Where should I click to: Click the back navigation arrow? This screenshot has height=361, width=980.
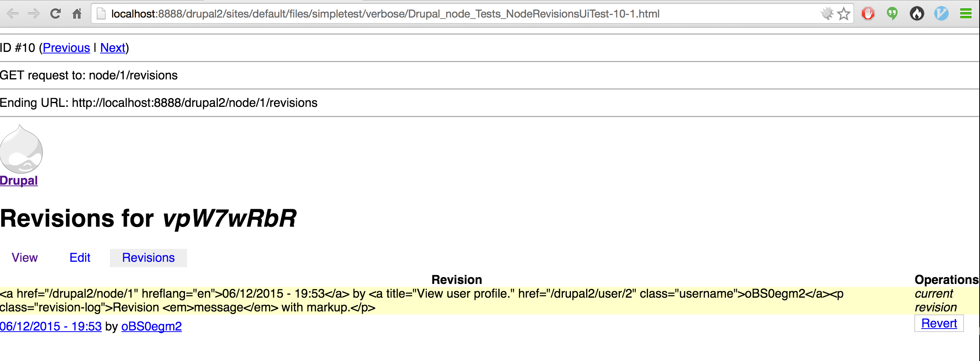click(x=14, y=14)
